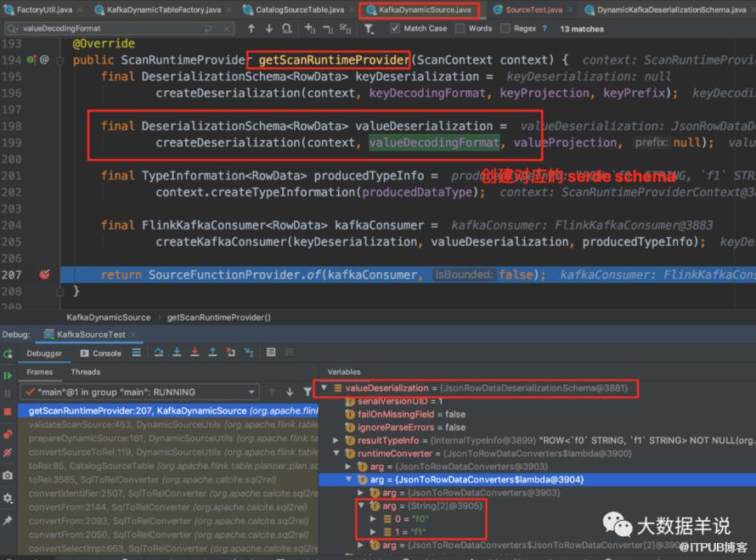Collapse the valueDeserialization variable node
The width and height of the screenshot is (756, 560).
[324, 387]
